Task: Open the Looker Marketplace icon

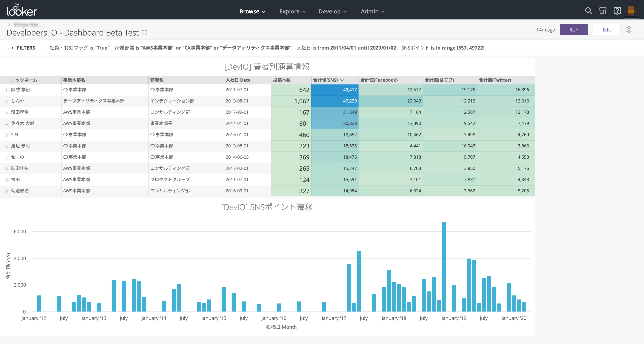Action: point(603,11)
